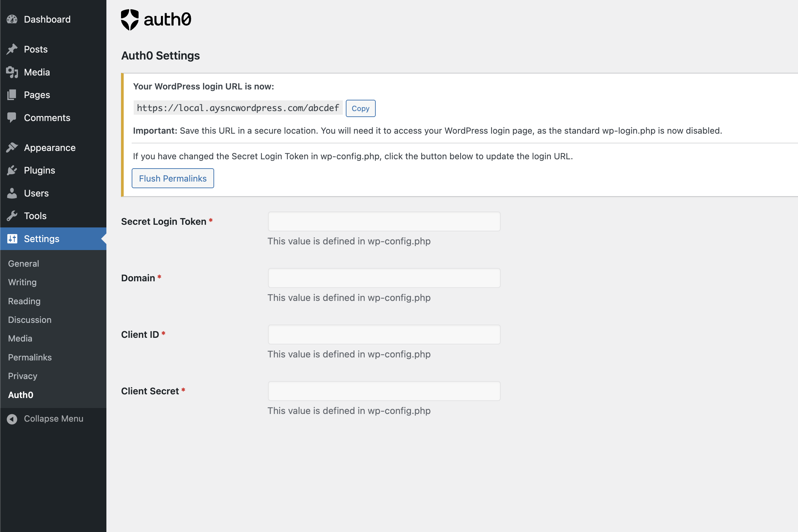
Task: Open Comments via the speech bubble icon
Action: 12,117
